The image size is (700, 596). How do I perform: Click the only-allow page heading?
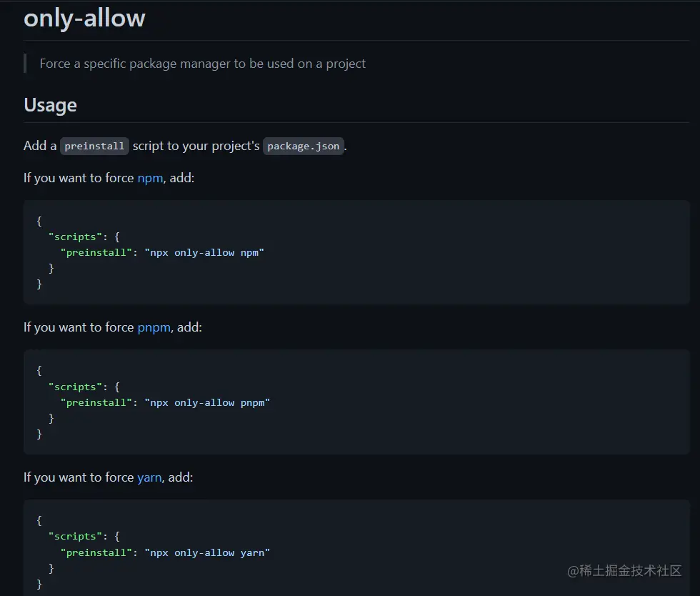(x=84, y=18)
